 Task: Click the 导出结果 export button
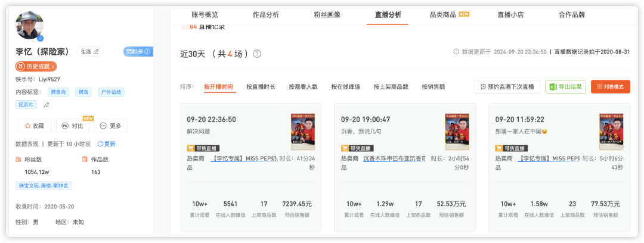tap(565, 87)
